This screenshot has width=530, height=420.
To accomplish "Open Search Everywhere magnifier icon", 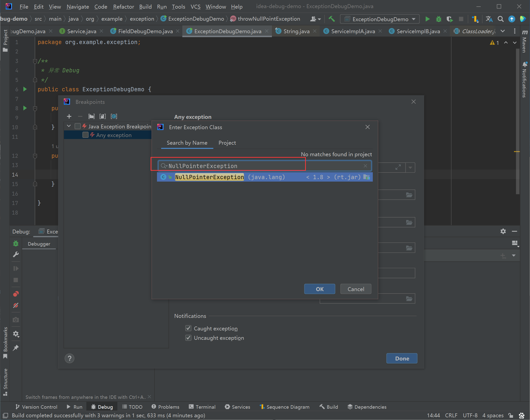I will pos(500,19).
